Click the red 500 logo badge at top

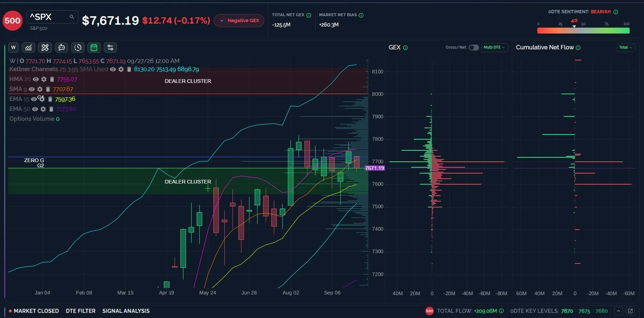pyautogui.click(x=13, y=21)
